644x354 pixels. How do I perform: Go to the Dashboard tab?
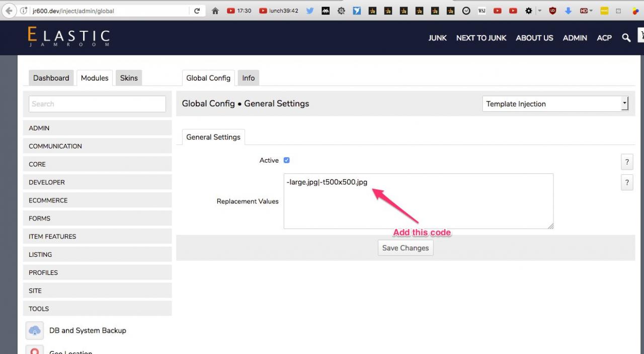[x=51, y=78]
